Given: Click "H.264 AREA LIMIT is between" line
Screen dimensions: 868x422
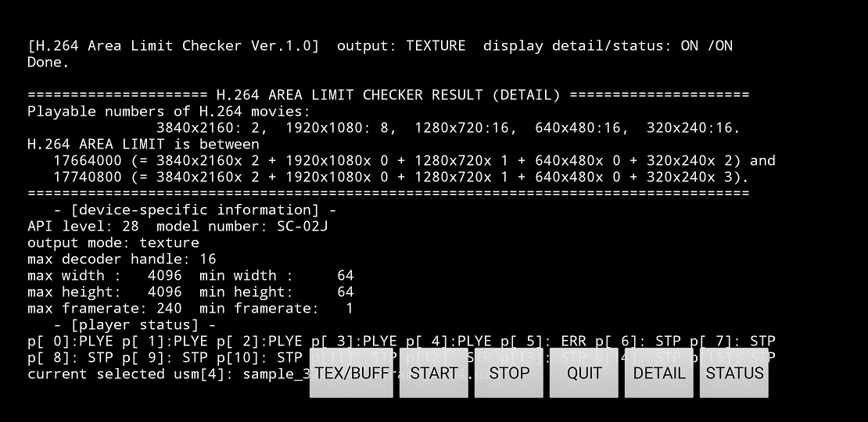Looking at the screenshot, I should coord(143,145).
